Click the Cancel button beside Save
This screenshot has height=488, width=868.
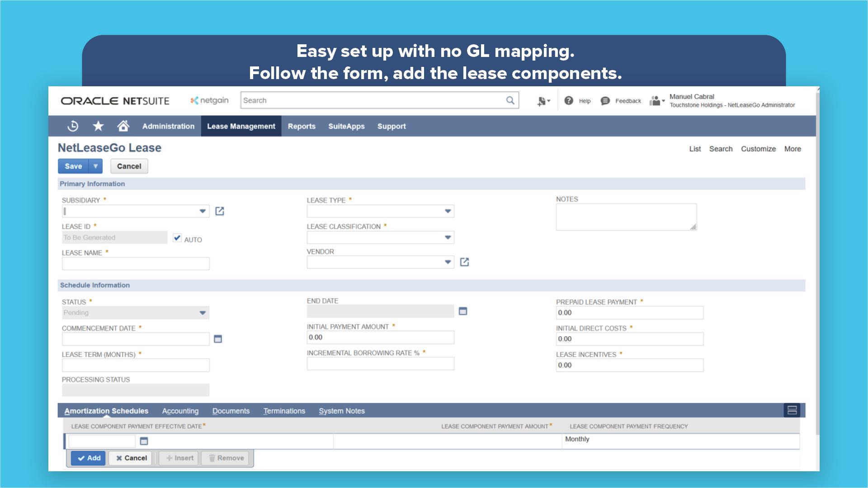click(x=129, y=166)
